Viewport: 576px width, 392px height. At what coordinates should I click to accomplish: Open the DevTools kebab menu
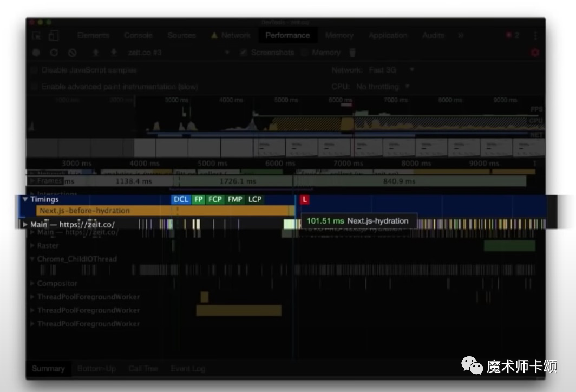535,36
